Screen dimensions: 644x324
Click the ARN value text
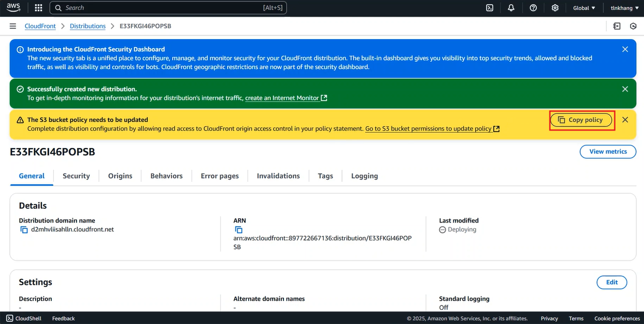[x=322, y=243]
